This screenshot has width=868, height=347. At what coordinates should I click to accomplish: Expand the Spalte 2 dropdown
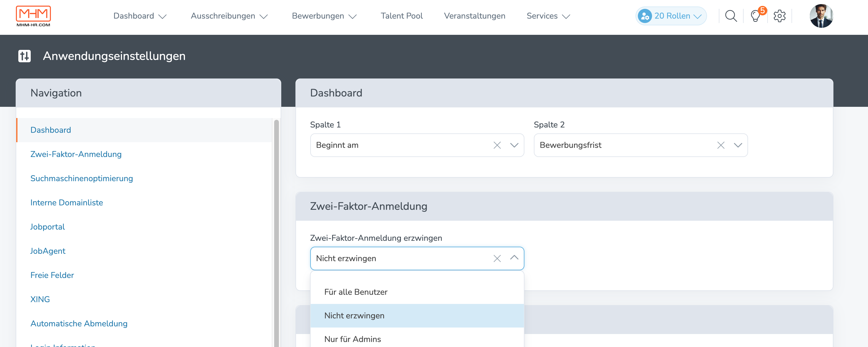click(738, 145)
